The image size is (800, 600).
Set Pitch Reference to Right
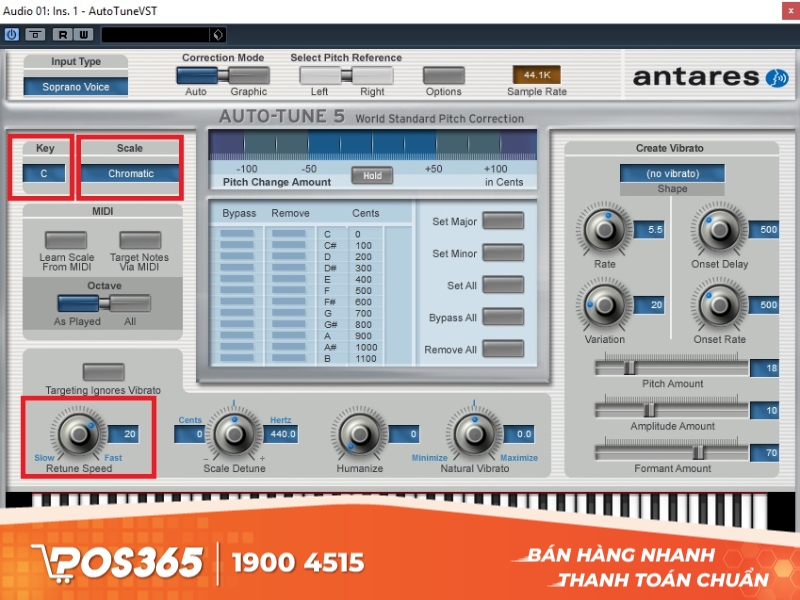[371, 76]
